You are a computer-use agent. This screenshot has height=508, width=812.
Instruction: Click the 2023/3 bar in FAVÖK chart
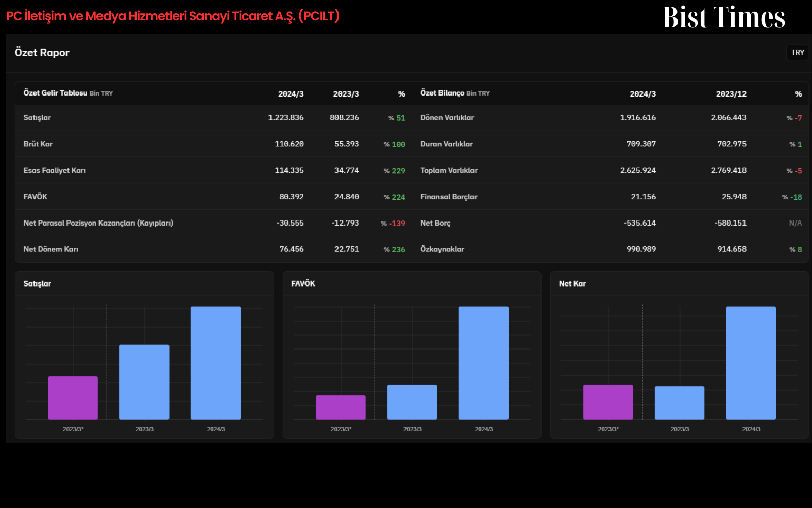tap(412, 402)
